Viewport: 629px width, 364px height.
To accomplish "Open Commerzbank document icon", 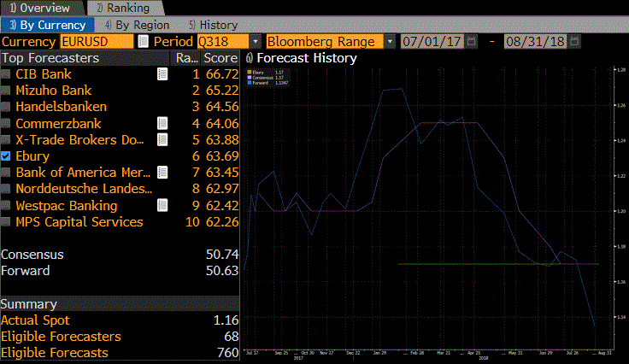I will 162,124.
